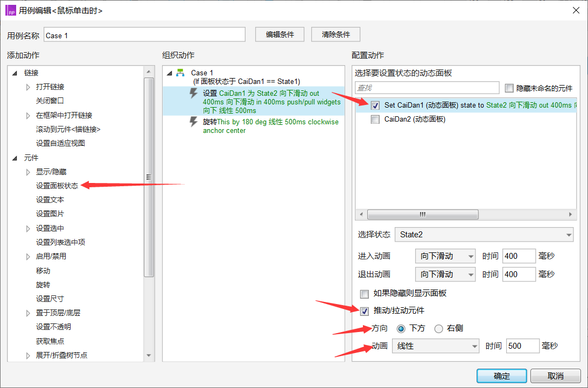Image resolution: width=588 pixels, height=388 pixels.
Task: Click horizontal scrollbar thumb in panel list
Action: pos(423,214)
